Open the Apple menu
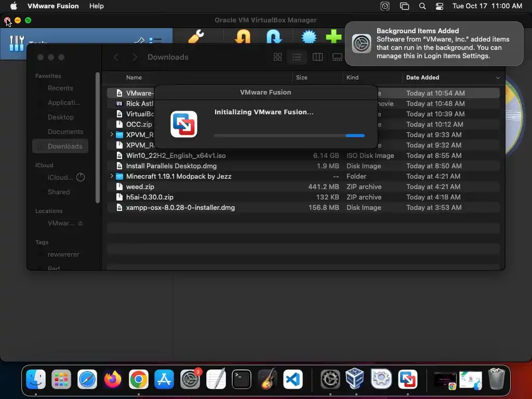 coord(14,6)
